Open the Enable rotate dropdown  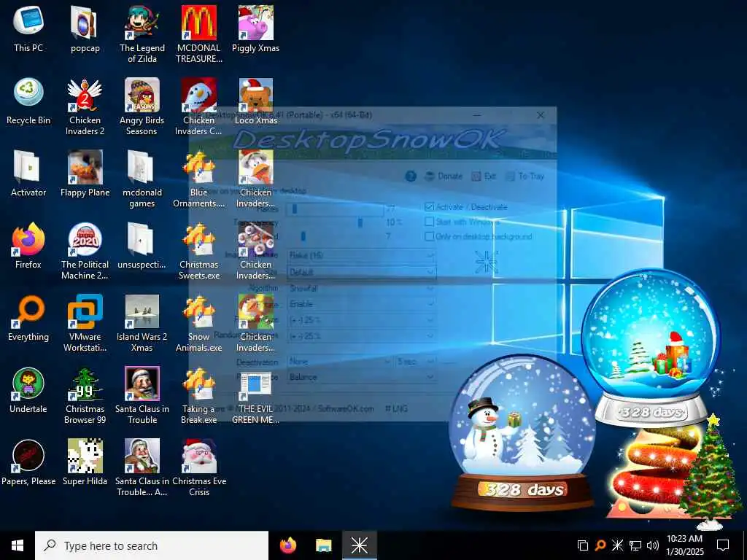(362, 304)
